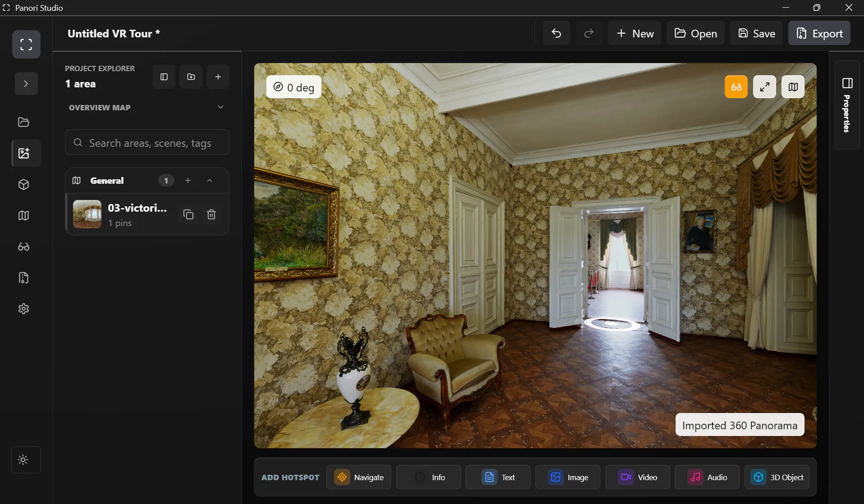The width and height of the screenshot is (864, 504).
Task: Add a Text hotspot
Action: (498, 477)
